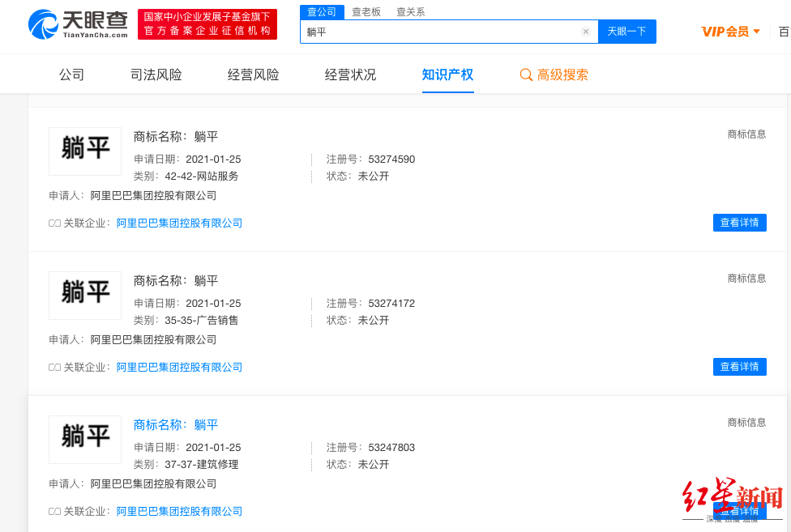
Task: Select the 知识产权 tab
Action: [x=447, y=75]
